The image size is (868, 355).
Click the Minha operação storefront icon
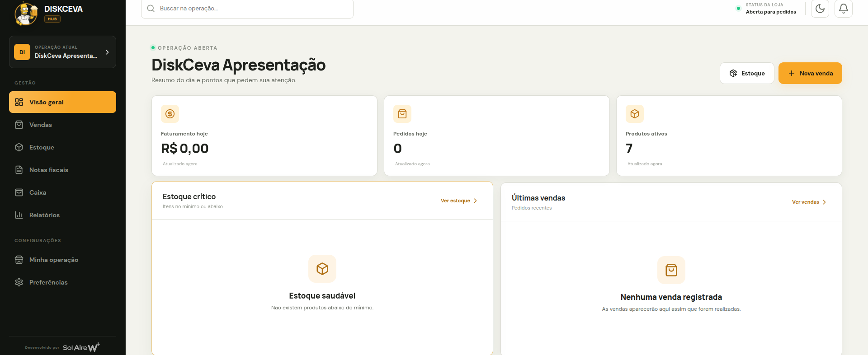(x=19, y=260)
